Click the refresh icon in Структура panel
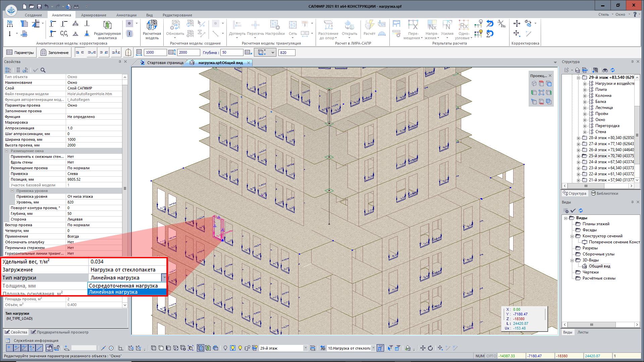The height and width of the screenshot is (362, 644). (613, 70)
